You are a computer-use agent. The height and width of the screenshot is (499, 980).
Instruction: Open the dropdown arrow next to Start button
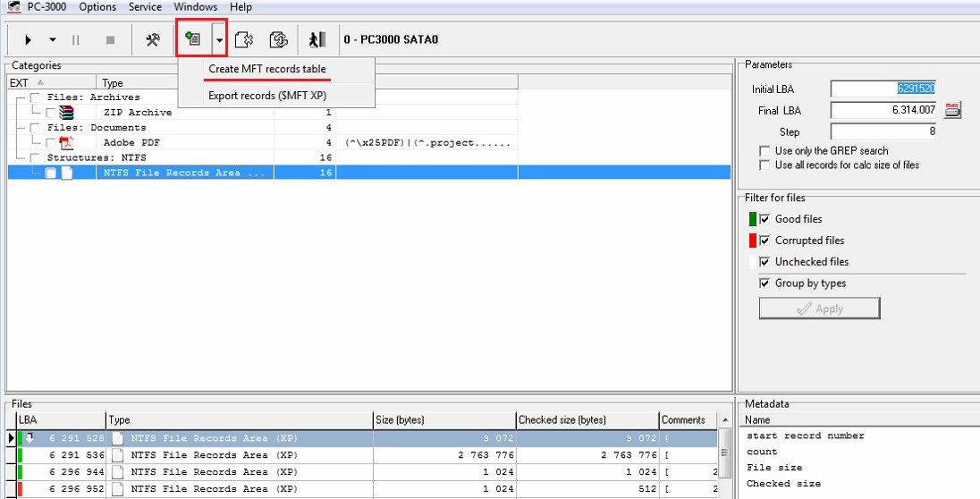pyautogui.click(x=52, y=39)
